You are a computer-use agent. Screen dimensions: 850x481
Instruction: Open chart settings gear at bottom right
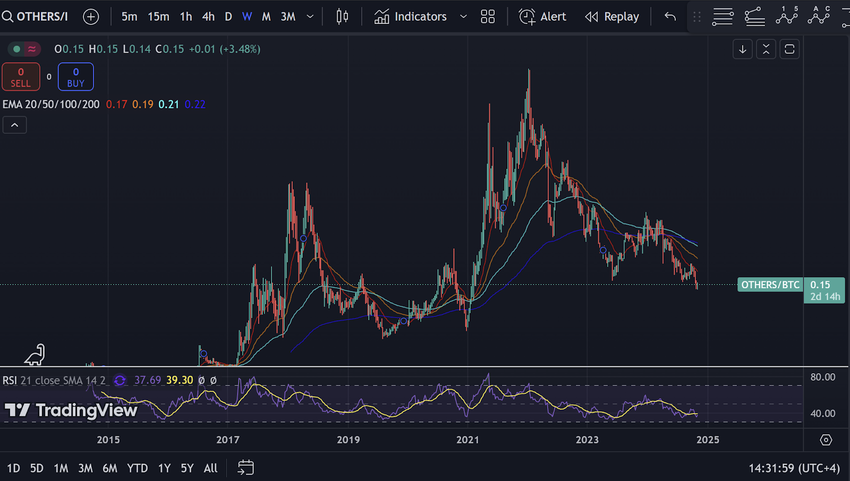pos(825,440)
